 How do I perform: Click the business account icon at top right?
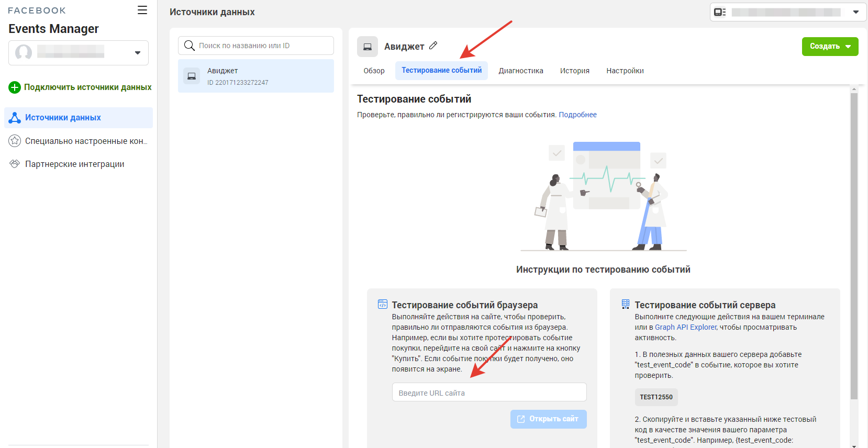click(x=720, y=12)
